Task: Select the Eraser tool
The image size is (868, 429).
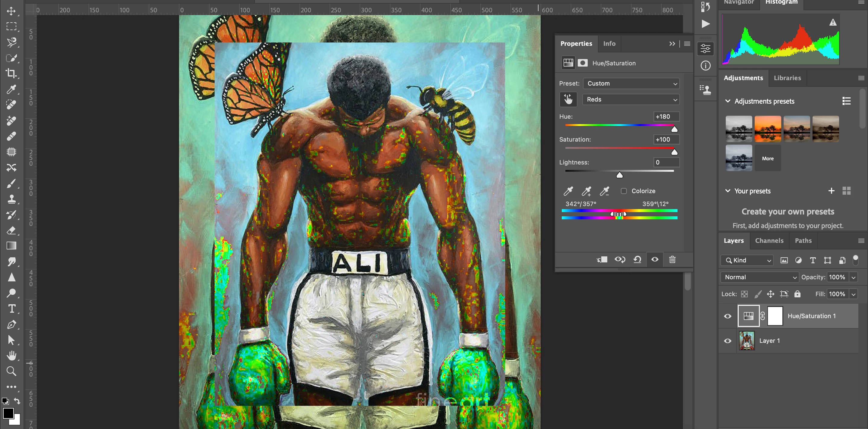Action: click(11, 231)
